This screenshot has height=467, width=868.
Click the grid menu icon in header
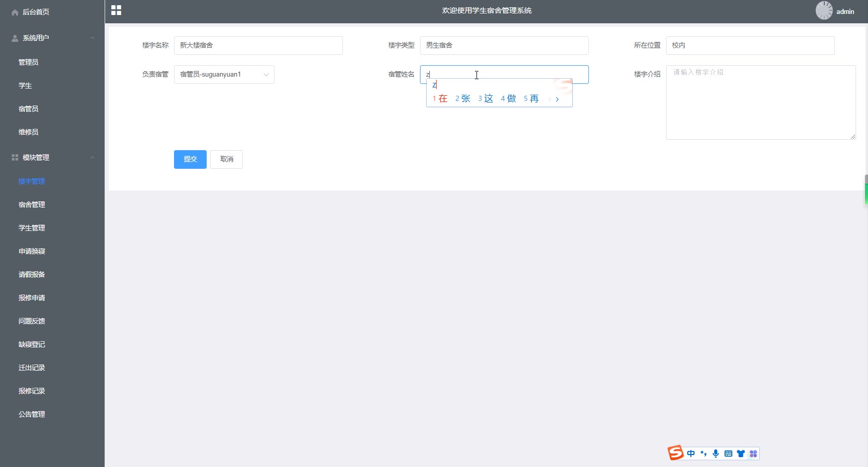click(x=116, y=10)
